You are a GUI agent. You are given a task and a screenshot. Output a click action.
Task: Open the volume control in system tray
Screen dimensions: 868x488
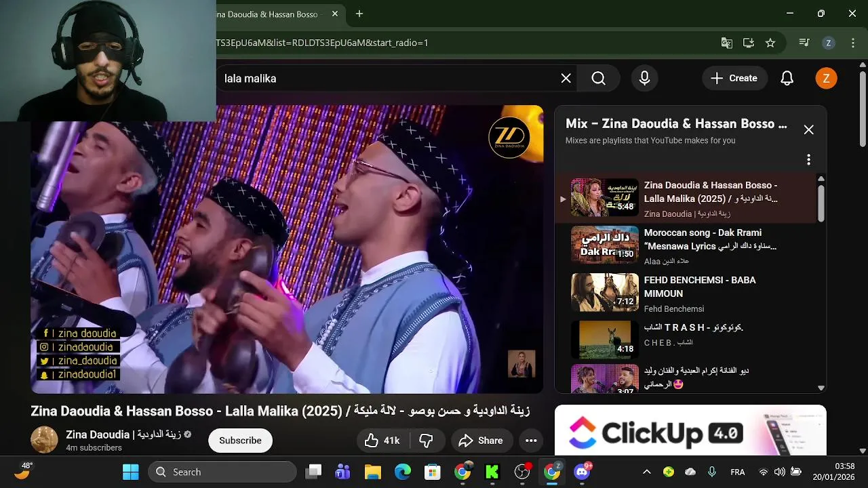pos(780,472)
